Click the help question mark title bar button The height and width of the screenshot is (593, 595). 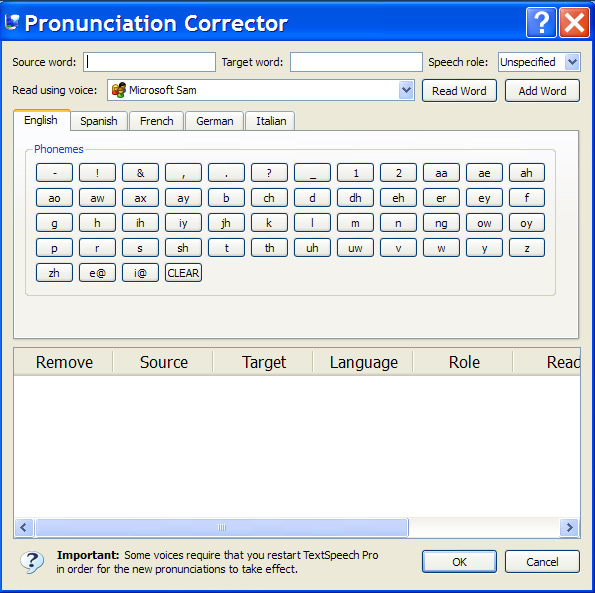[541, 23]
